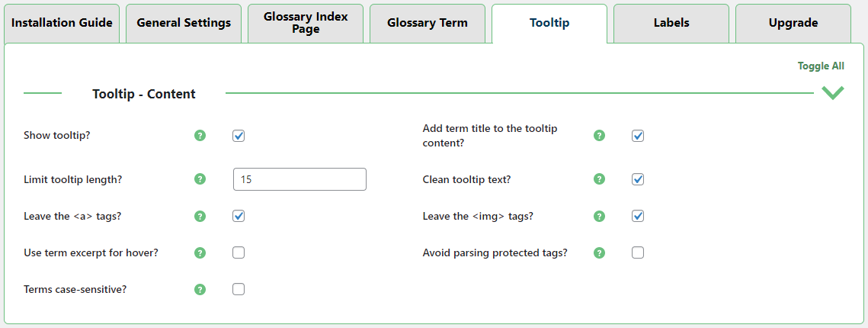Enable Terms case-sensitive checkbox
The width and height of the screenshot is (868, 328).
coord(239,289)
